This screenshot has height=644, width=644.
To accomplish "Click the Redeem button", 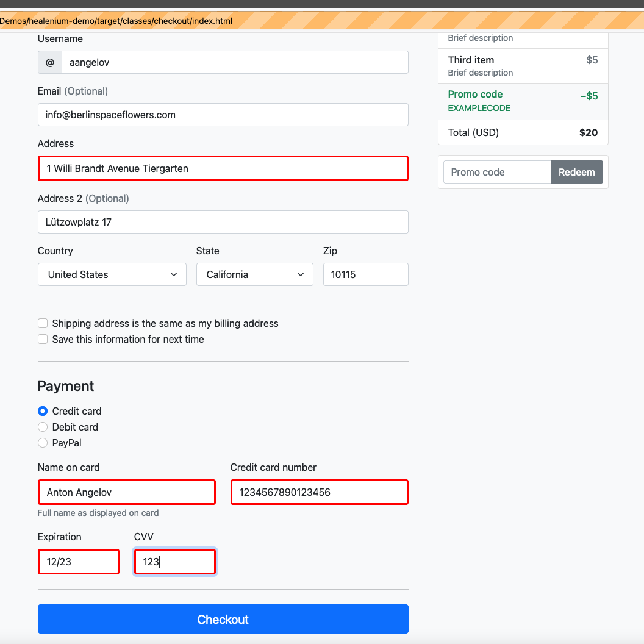I will pos(576,172).
